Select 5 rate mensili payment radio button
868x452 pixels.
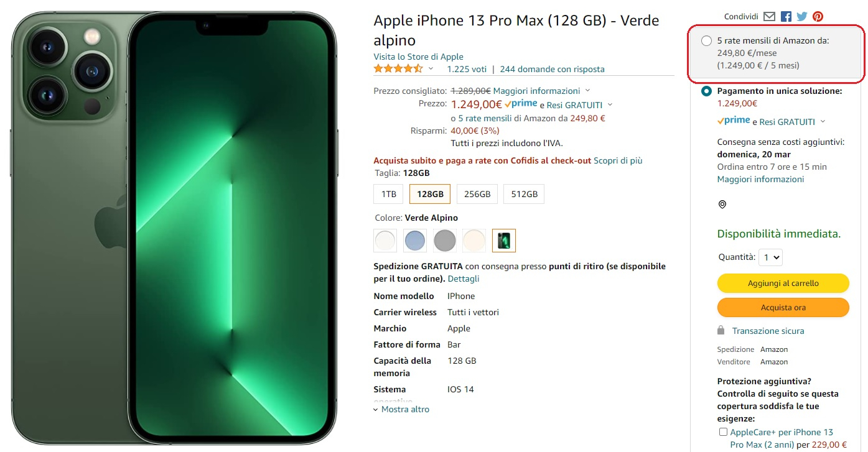click(x=706, y=41)
